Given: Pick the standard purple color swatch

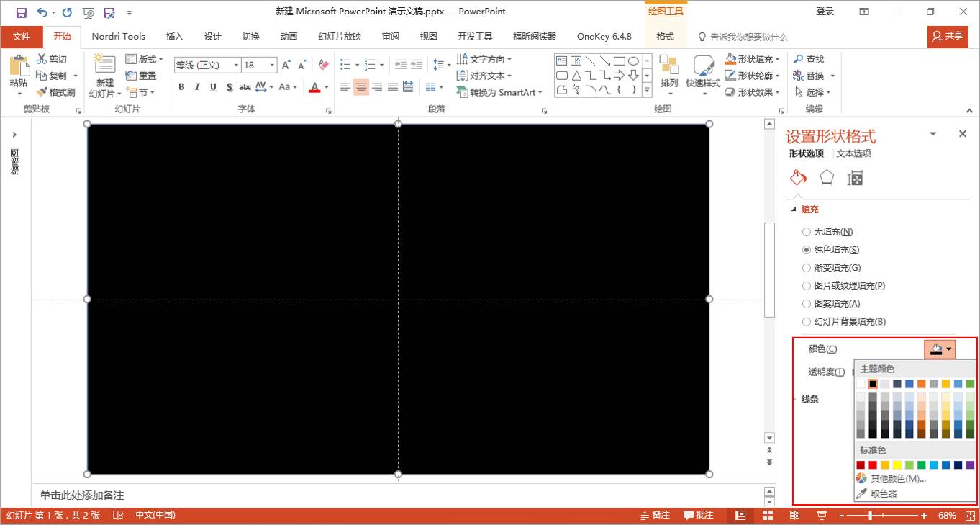Looking at the screenshot, I should tap(970, 465).
